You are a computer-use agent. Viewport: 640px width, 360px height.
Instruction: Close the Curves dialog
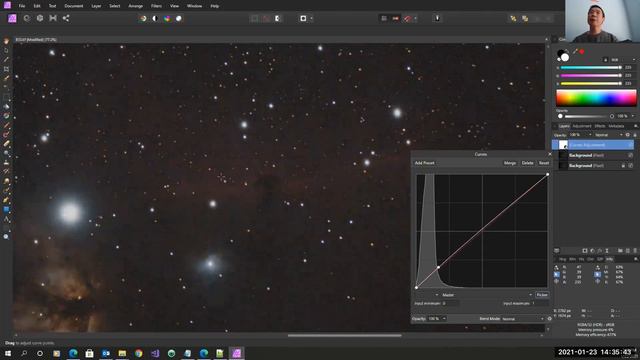click(x=549, y=154)
